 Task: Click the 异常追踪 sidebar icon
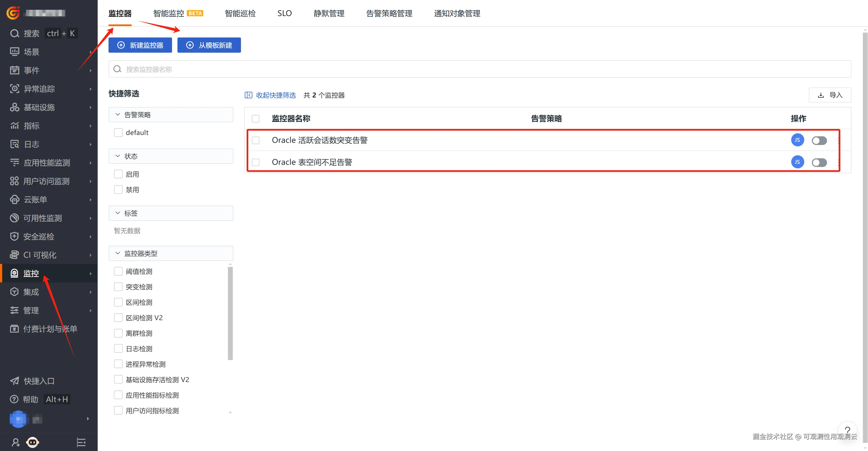pos(14,89)
